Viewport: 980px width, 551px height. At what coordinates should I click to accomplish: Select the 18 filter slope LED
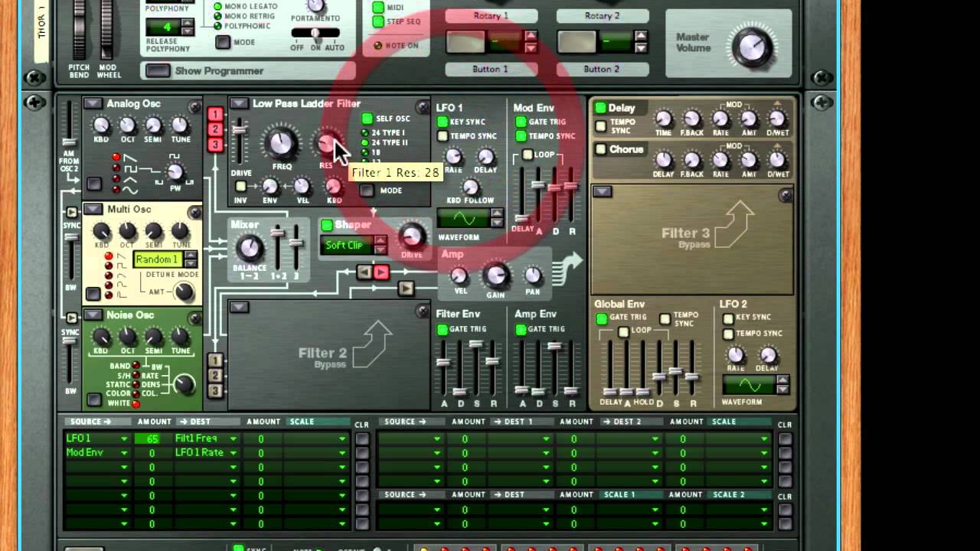pos(365,153)
